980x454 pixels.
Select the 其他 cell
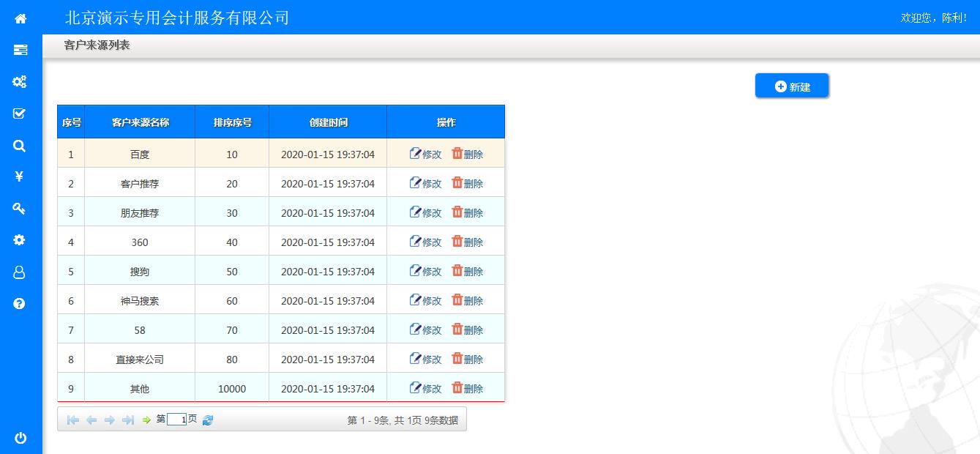click(x=140, y=388)
